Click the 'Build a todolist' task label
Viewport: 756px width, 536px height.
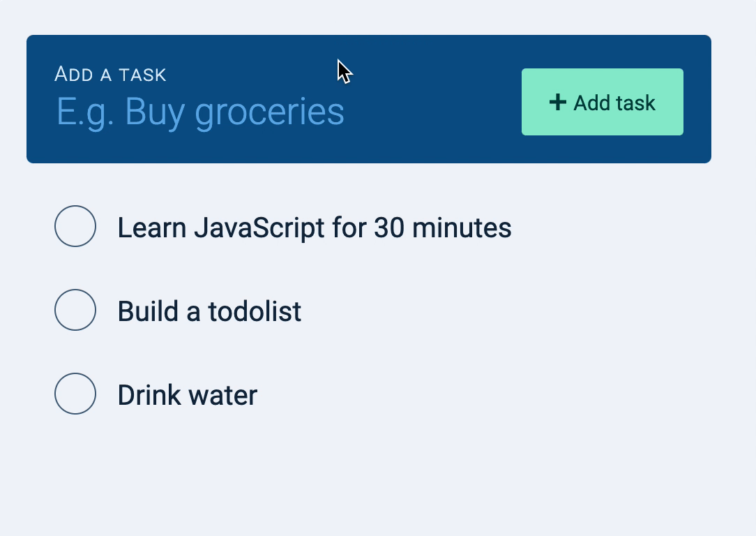click(x=209, y=310)
